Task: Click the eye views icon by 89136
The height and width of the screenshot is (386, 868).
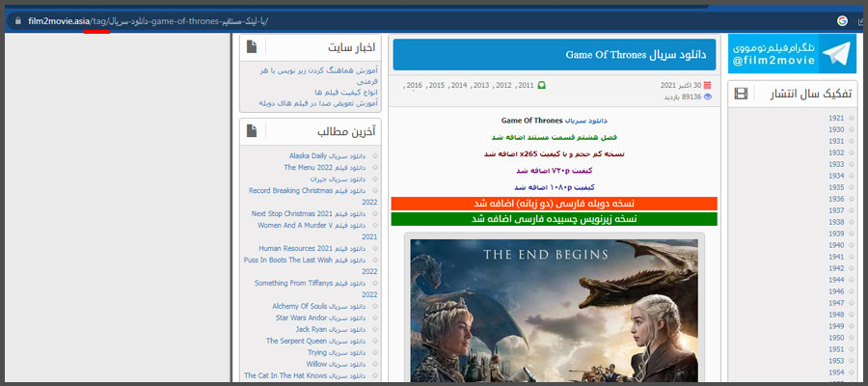Action: tap(707, 96)
